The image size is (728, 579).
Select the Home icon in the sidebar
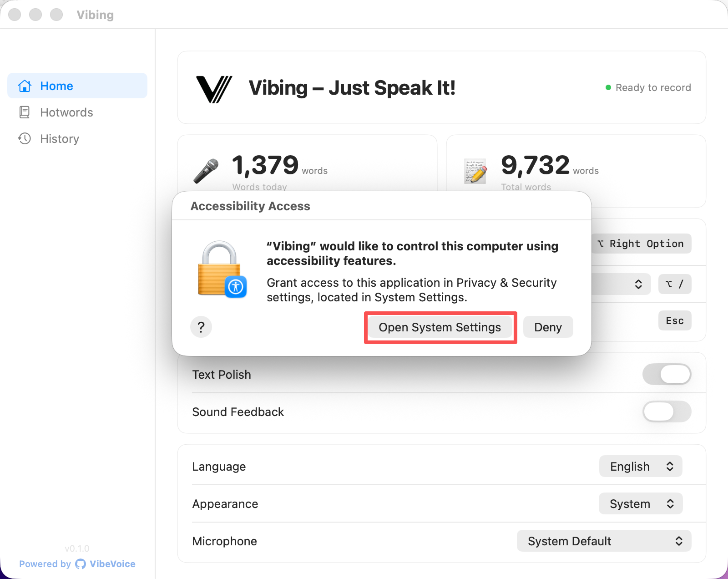[25, 86]
